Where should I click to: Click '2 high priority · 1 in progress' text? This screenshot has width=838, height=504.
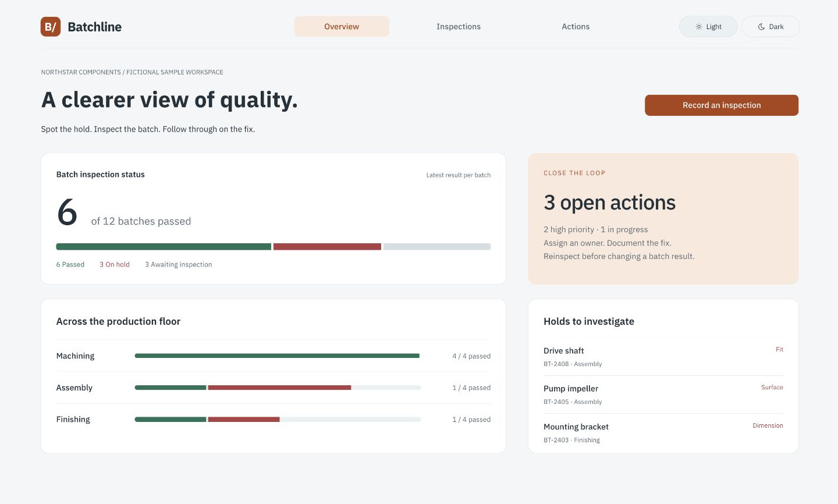point(596,230)
